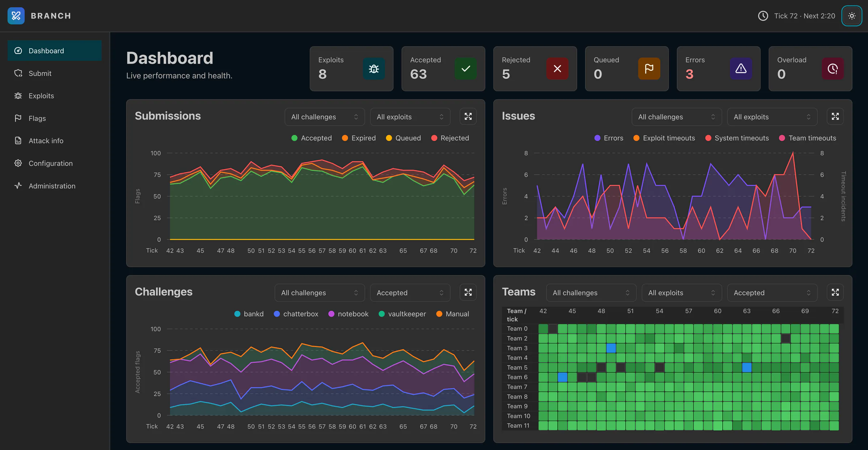Toggle notebook series in Challenges legend
The height and width of the screenshot is (450, 868).
(x=348, y=314)
